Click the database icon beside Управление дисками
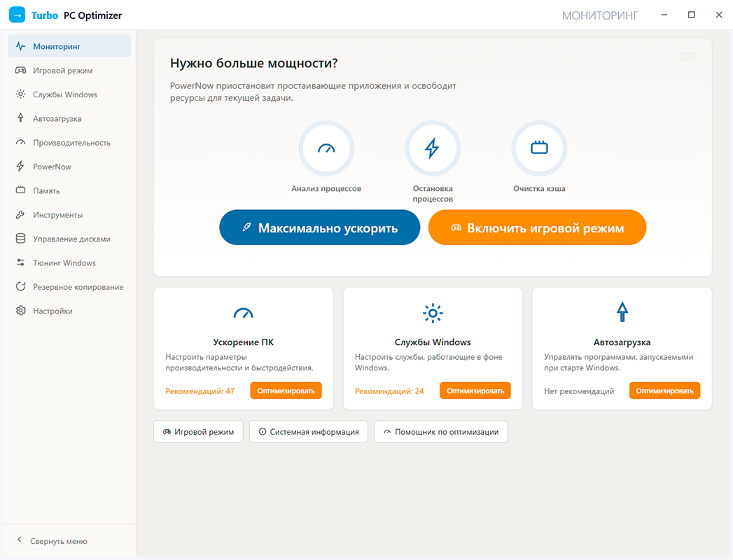The width and height of the screenshot is (733, 560). (20, 239)
